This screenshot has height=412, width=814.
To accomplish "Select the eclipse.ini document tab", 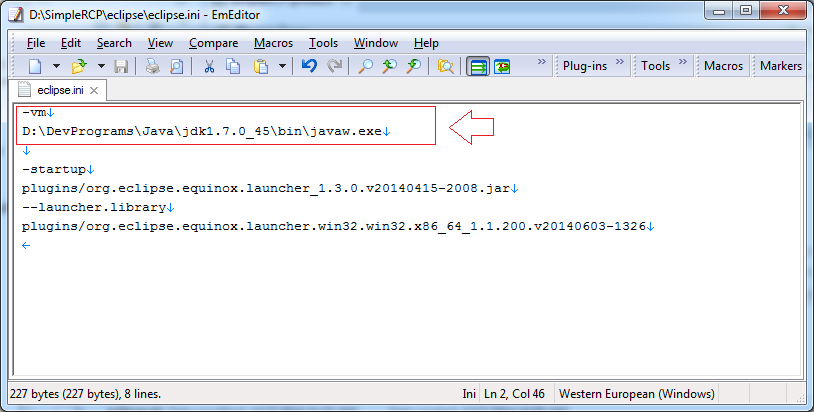I will point(58,90).
